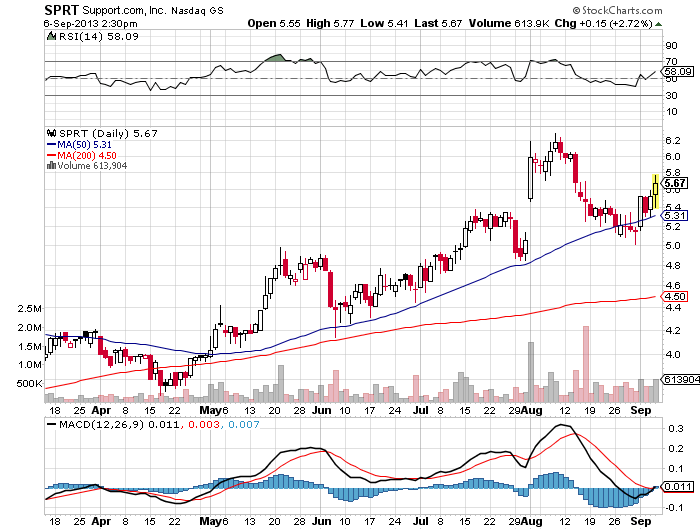Click the red MA(200) line swatch in the legend
The width and height of the screenshot is (700, 530).
(51, 155)
